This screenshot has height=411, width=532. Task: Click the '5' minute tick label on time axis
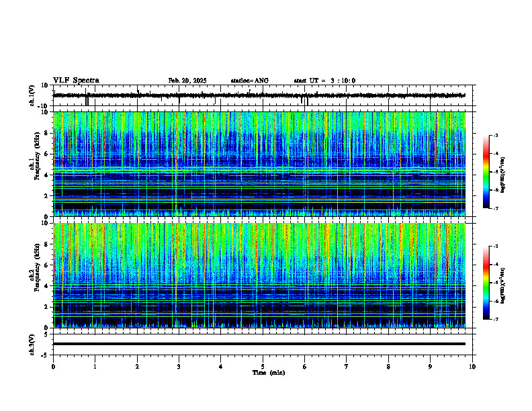pos(263,367)
